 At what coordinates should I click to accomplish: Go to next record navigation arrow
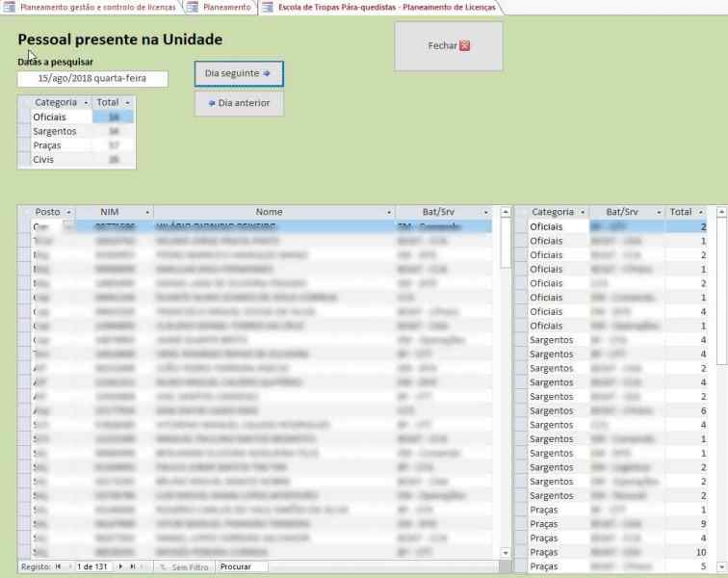(121, 566)
